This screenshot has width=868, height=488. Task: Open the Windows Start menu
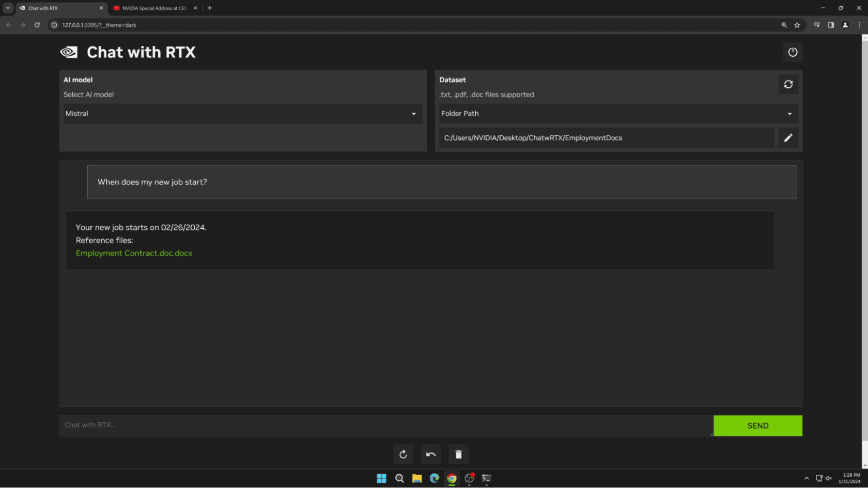click(382, 478)
